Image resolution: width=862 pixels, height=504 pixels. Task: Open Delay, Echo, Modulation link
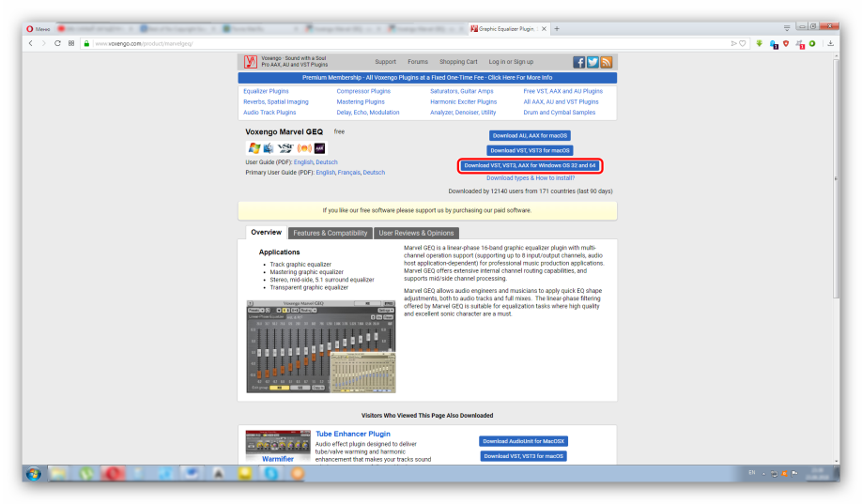[x=368, y=112]
